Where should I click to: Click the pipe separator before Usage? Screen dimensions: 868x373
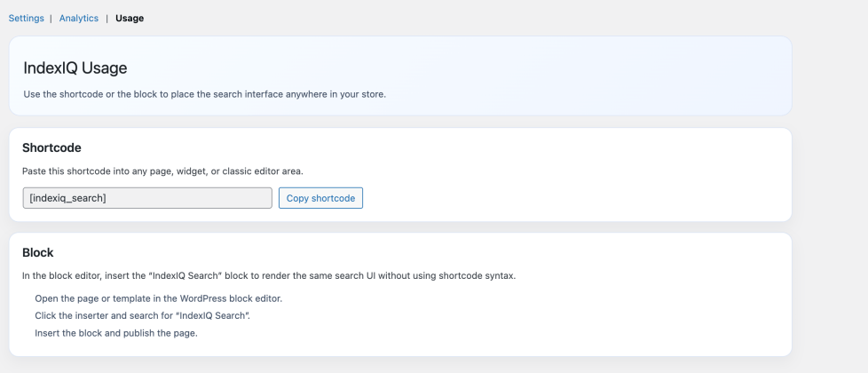click(x=107, y=18)
